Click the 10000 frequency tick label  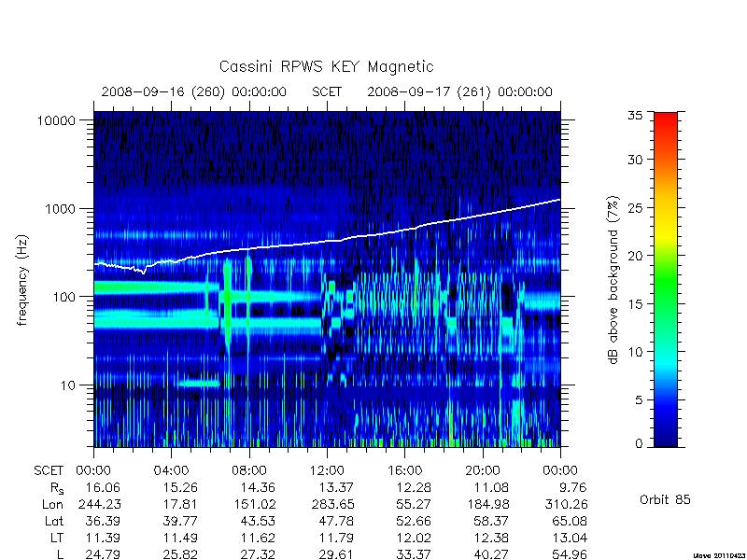click(x=56, y=120)
